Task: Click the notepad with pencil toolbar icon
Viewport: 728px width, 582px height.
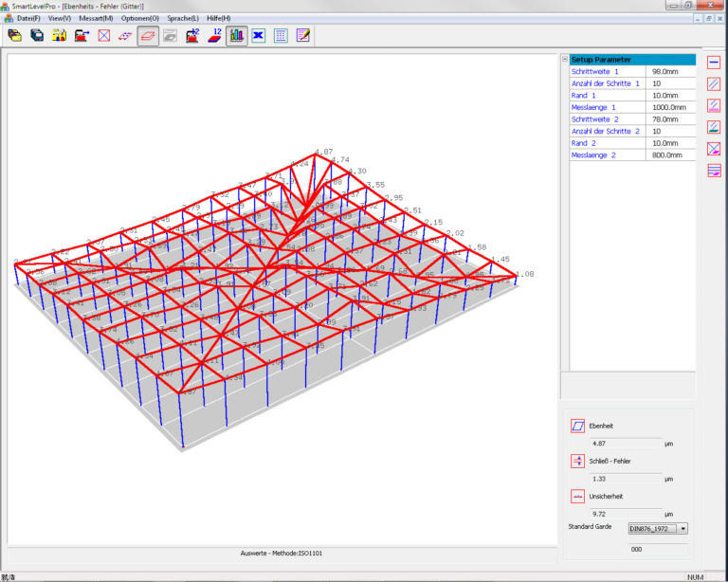Action: 303,36
